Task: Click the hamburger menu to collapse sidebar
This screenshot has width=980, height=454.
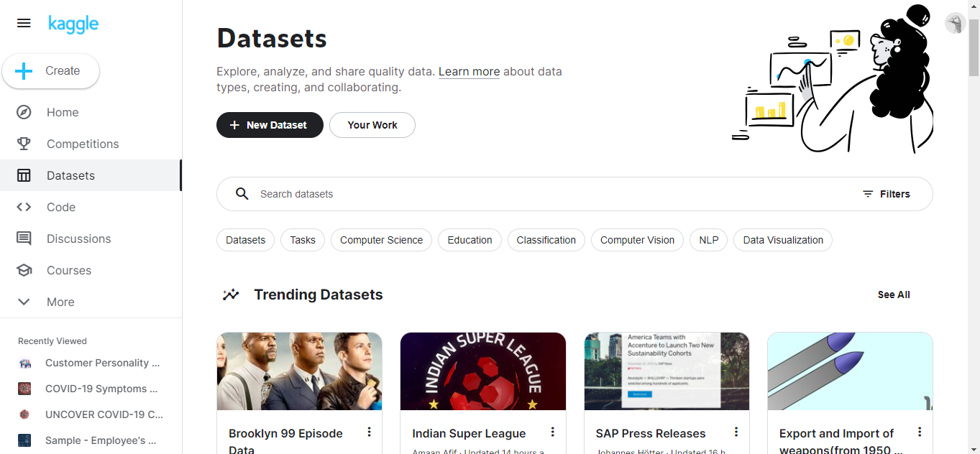Action: point(24,23)
